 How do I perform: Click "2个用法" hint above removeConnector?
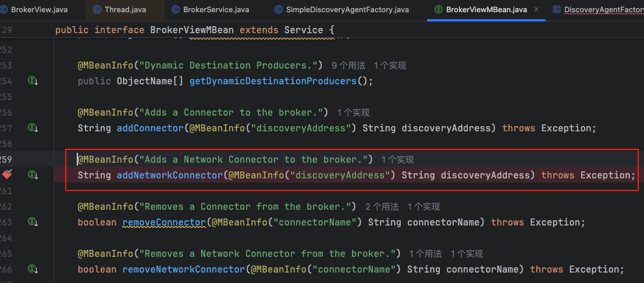(382, 207)
